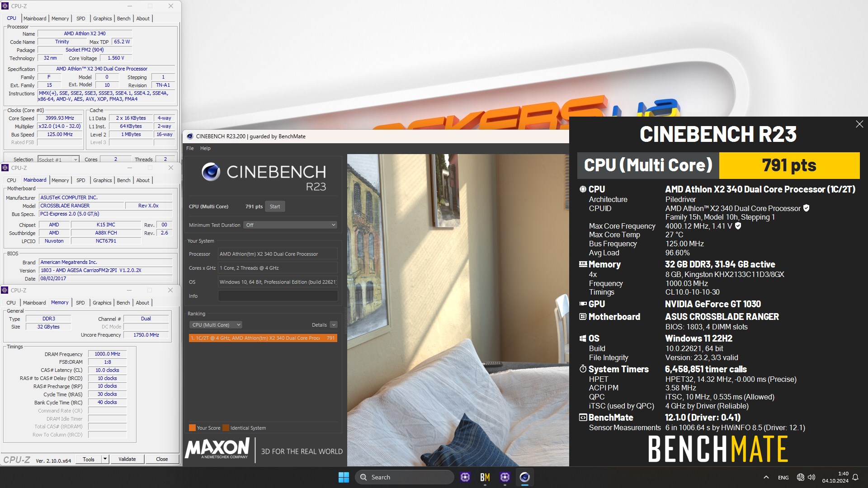
Task: Click the Identical System legend swatch
Action: [x=226, y=427]
